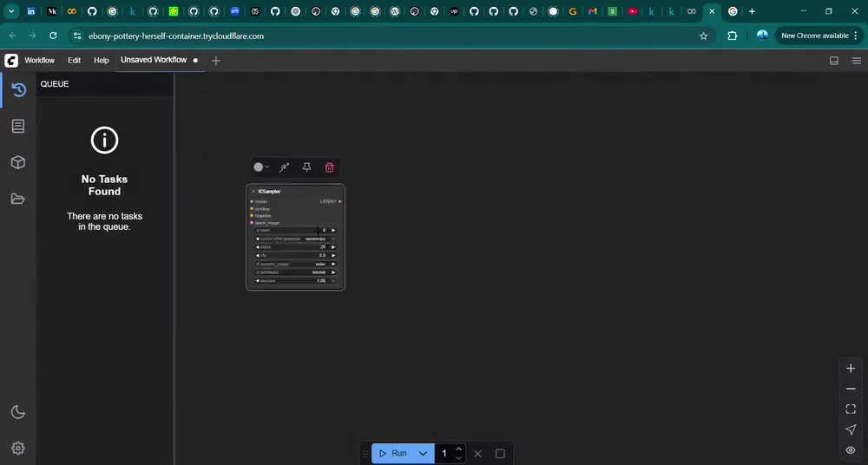Open Chrome extensions puzzle icon
This screenshot has height=465, width=868.
732,36
